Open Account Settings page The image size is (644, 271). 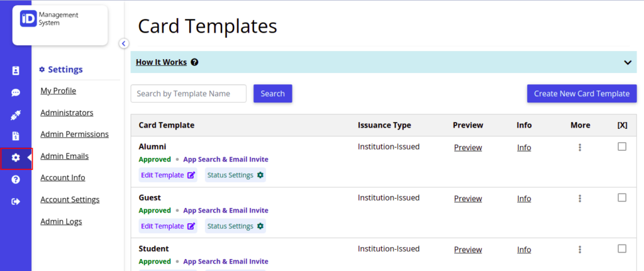click(x=70, y=199)
